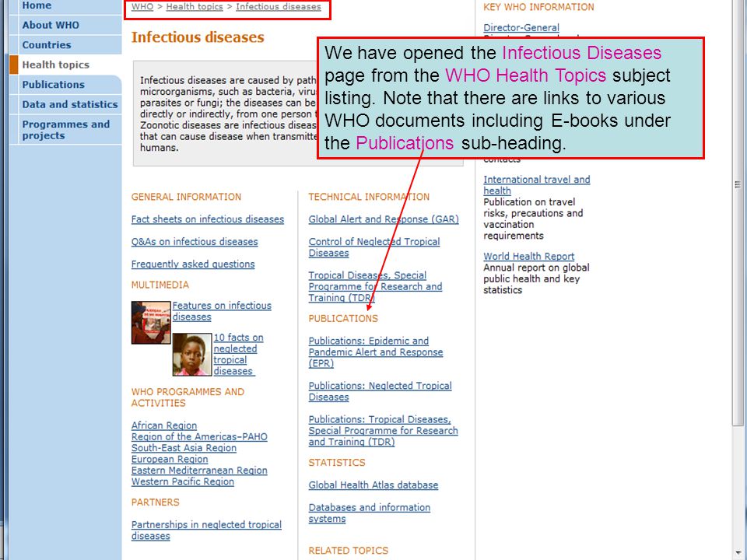Open About WHO in sidebar
The image size is (747, 560).
pos(51,25)
